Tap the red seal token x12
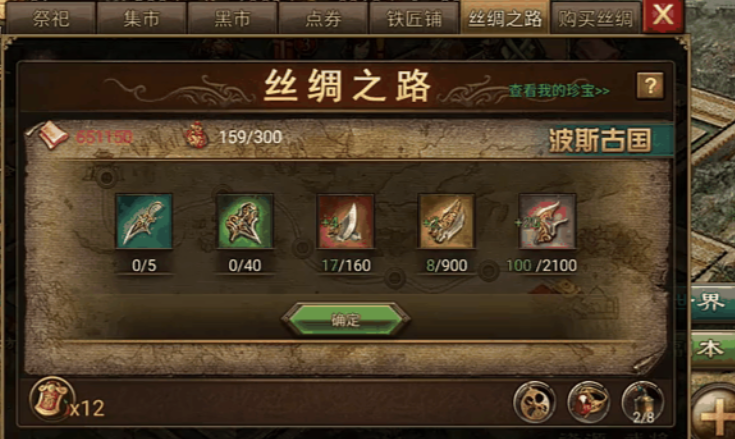Image resolution: width=735 pixels, height=439 pixels. coord(52,400)
